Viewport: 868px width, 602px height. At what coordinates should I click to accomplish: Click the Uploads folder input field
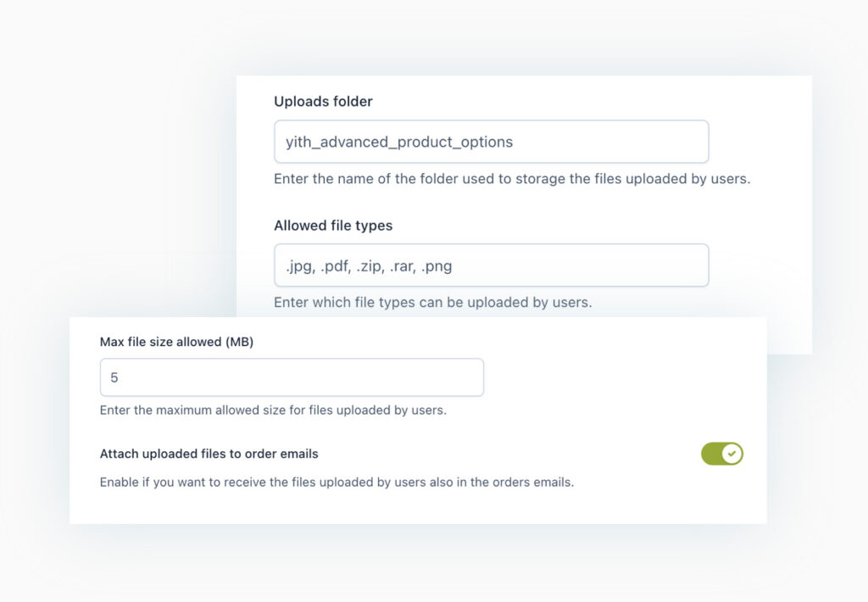tap(491, 142)
